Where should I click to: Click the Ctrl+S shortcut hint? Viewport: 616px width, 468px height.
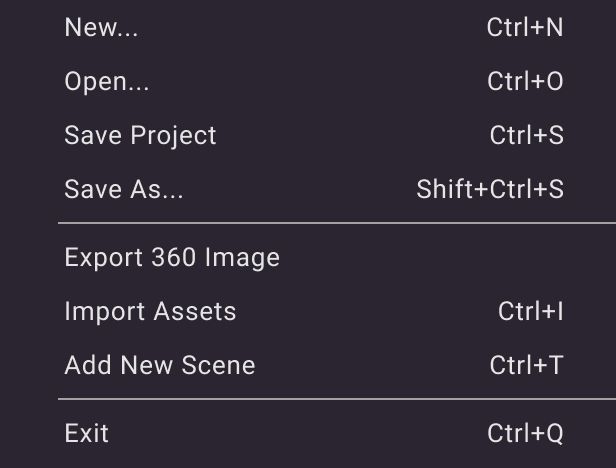coord(526,135)
